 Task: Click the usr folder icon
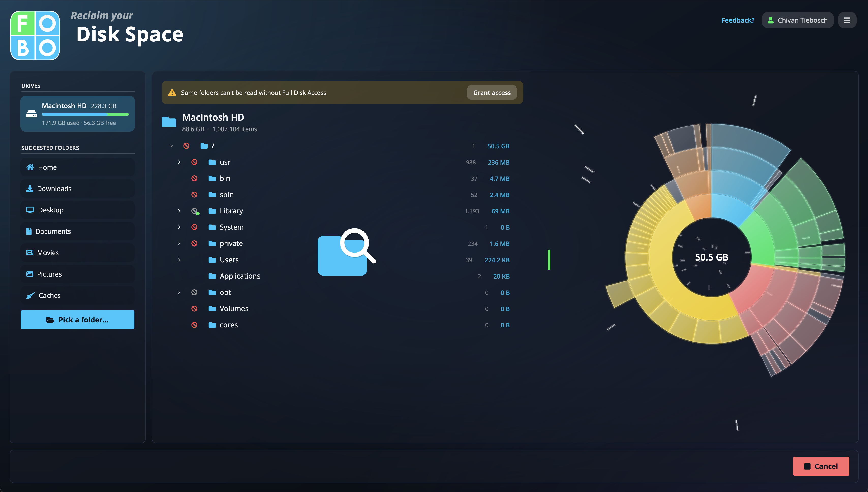212,162
